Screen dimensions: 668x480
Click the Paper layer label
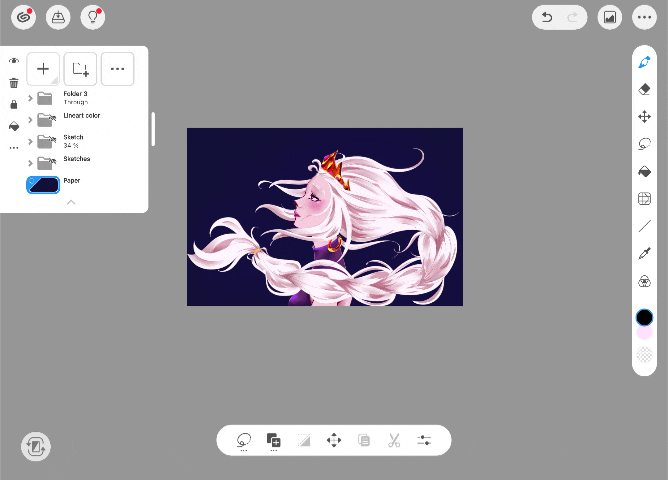[72, 181]
